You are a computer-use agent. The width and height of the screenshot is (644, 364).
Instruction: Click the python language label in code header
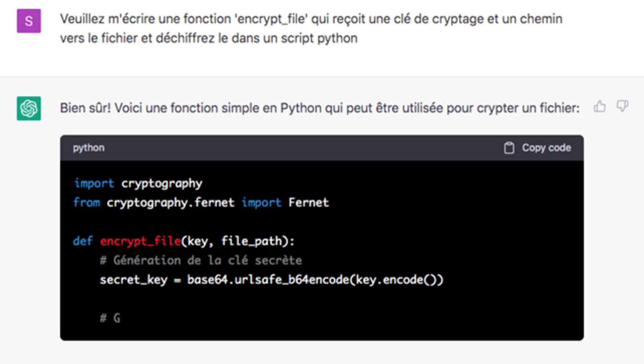click(x=89, y=148)
